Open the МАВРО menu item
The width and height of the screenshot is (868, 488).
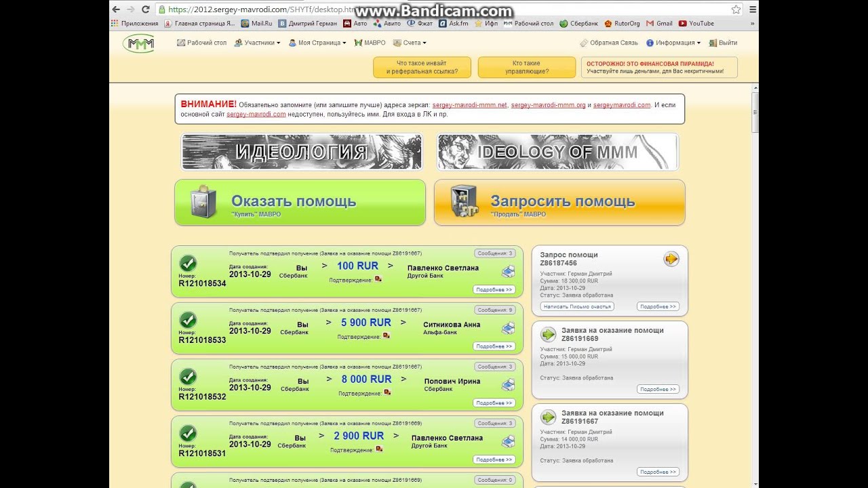[x=370, y=43]
